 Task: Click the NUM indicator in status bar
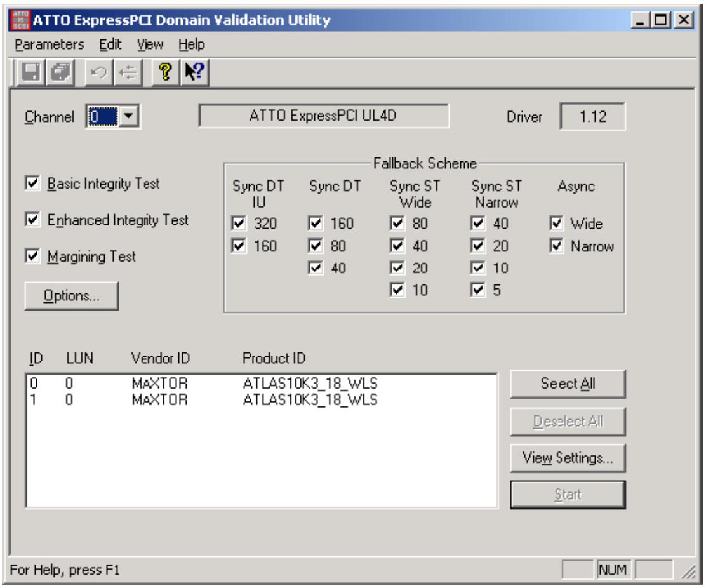point(612,570)
